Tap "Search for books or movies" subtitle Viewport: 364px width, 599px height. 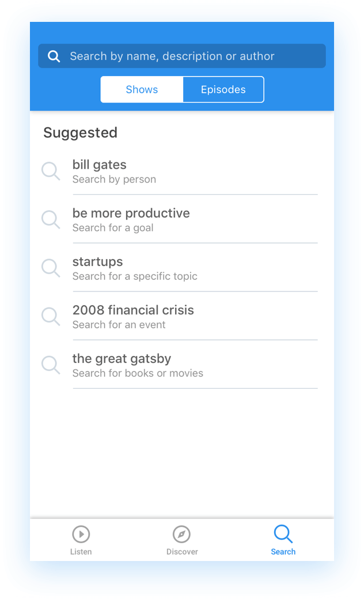point(138,373)
